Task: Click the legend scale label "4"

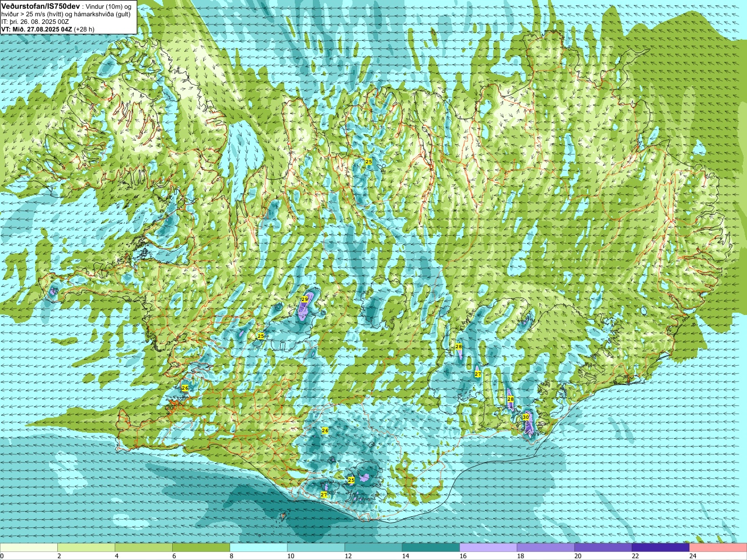Action: (117, 556)
